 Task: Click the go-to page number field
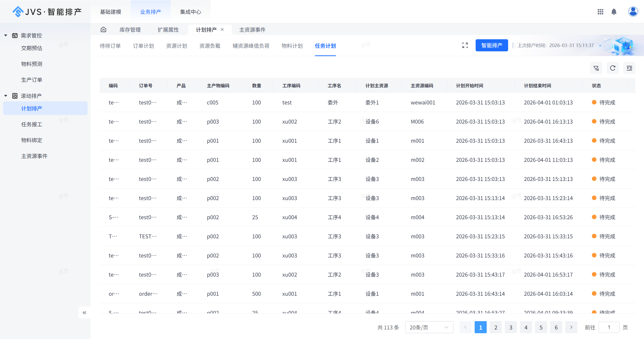point(609,327)
